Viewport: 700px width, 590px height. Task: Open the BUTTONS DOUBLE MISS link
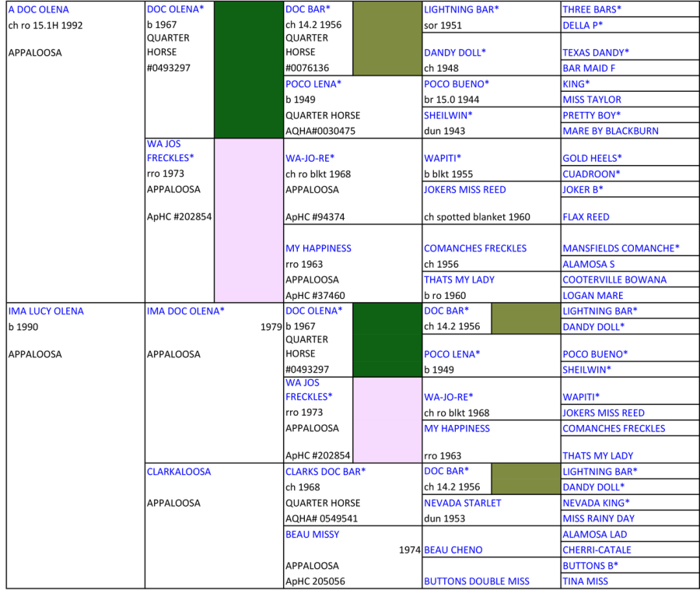click(476, 581)
